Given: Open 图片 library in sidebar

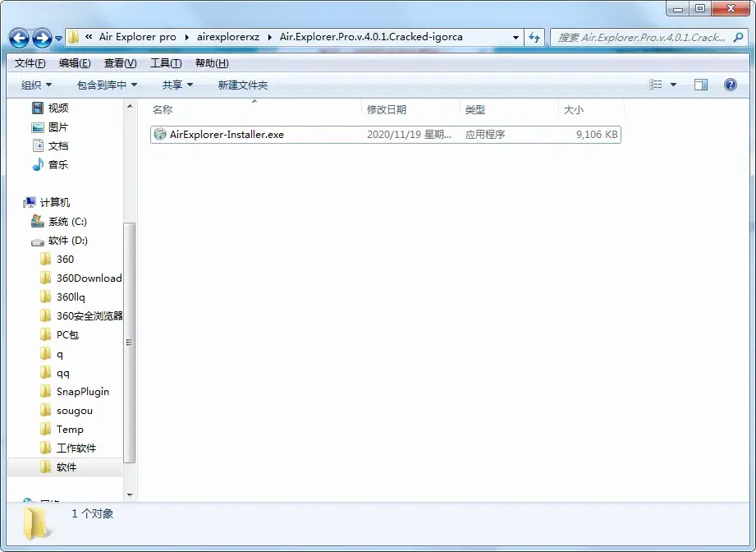Looking at the screenshot, I should pos(58,126).
